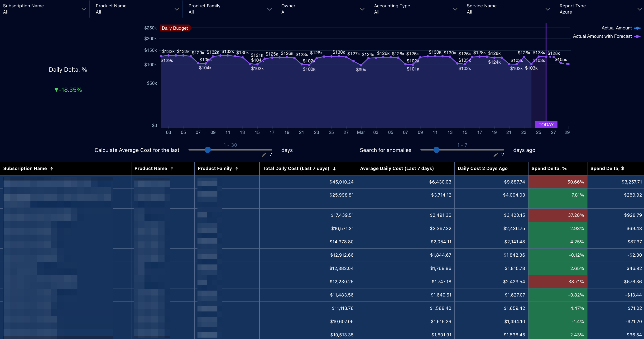Click the Mar axis label on chart

[x=361, y=132]
